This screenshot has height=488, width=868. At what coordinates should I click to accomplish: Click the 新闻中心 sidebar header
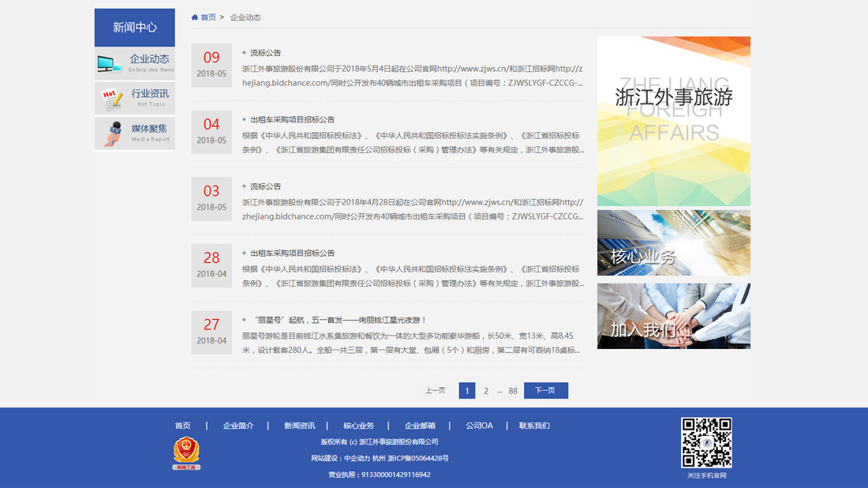pos(134,27)
